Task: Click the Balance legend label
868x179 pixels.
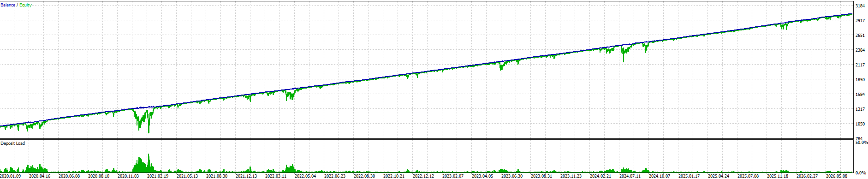Action: coord(8,5)
